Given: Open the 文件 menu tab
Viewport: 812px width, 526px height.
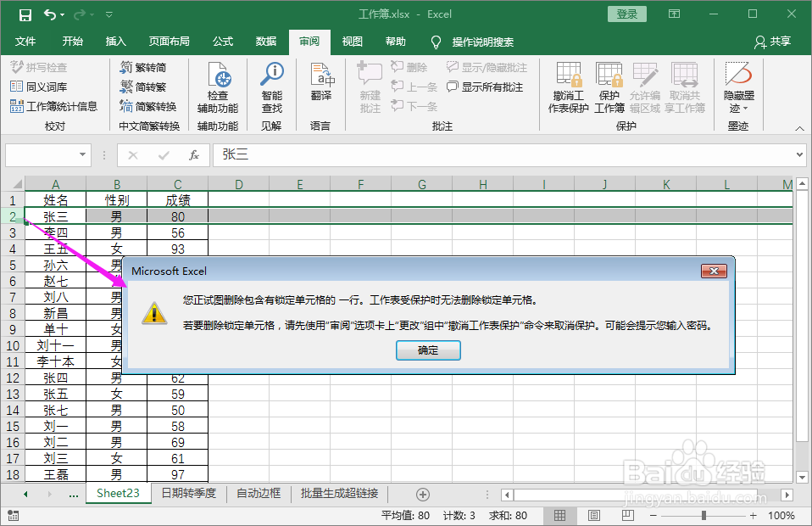Looking at the screenshot, I should click(x=25, y=42).
